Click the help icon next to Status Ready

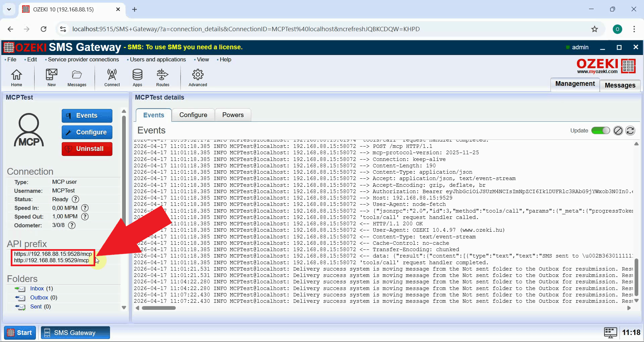click(75, 199)
